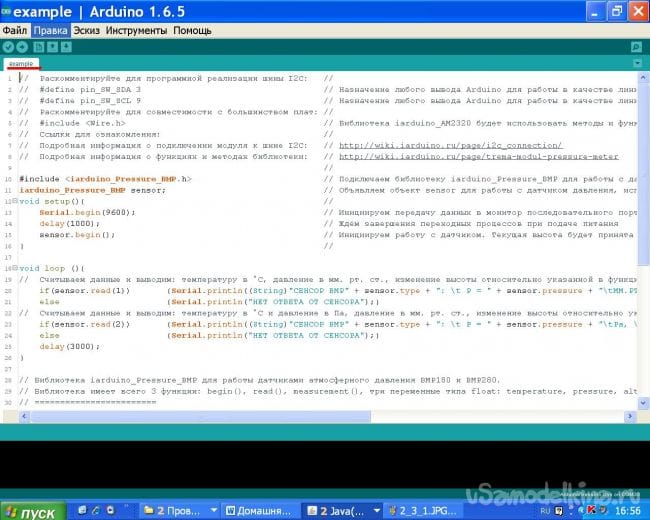650x520 pixels.
Task: Select the example sketch tab
Action: tap(21, 63)
